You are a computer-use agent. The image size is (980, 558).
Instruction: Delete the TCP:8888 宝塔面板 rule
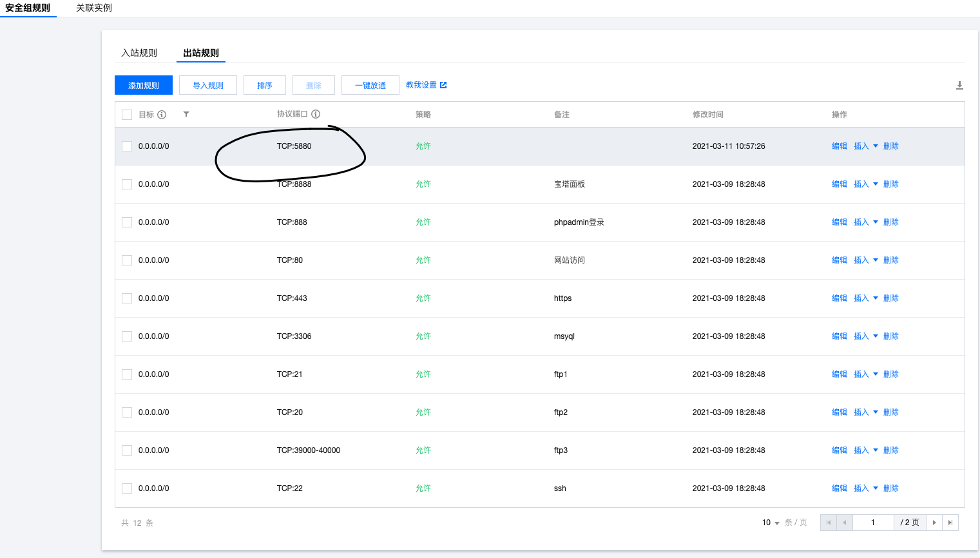[891, 184]
